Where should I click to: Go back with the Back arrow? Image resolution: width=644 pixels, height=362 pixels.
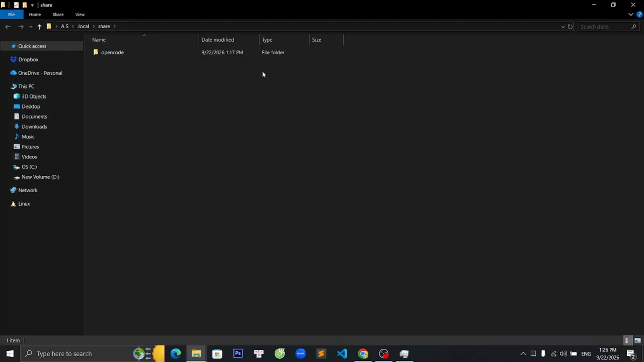[8, 27]
